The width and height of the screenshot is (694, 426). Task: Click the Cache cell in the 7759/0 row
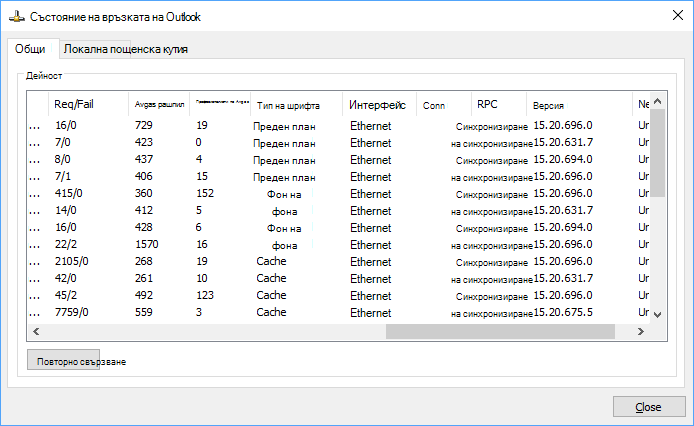tap(271, 312)
